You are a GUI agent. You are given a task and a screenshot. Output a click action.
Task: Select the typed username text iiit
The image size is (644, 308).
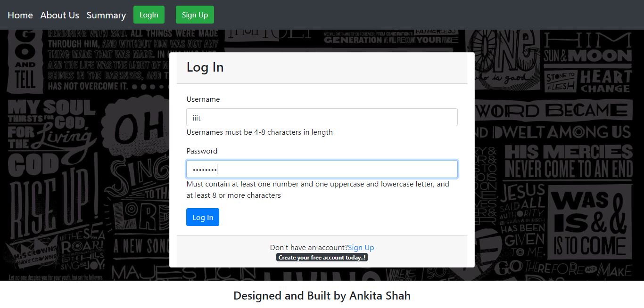click(x=197, y=117)
